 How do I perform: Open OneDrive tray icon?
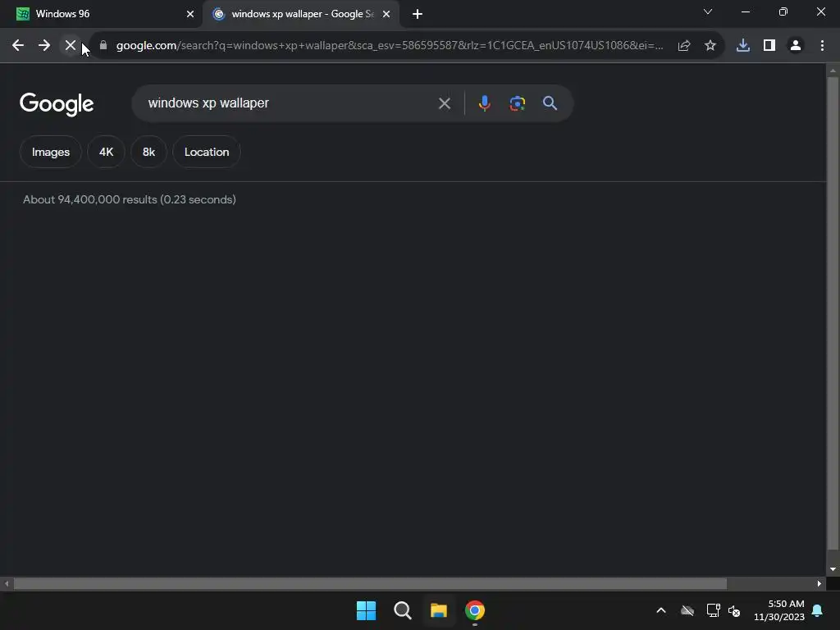coord(687,610)
